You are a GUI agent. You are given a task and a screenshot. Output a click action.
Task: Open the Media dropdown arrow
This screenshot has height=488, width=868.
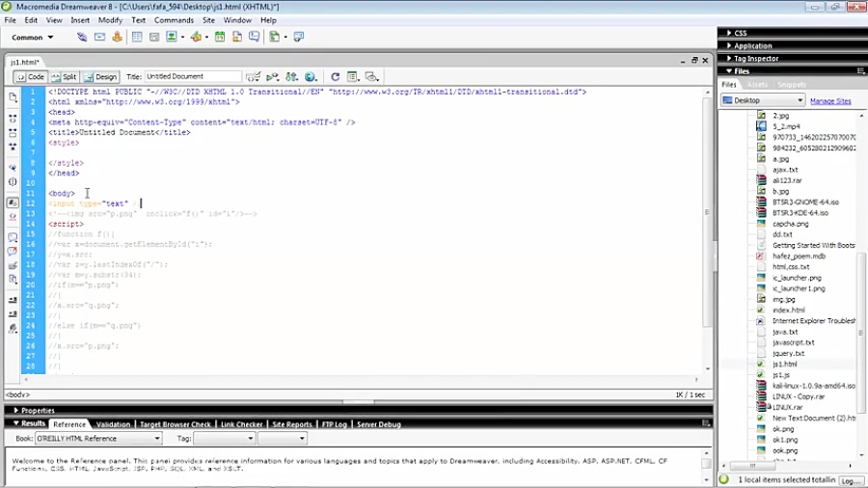[x=206, y=37]
